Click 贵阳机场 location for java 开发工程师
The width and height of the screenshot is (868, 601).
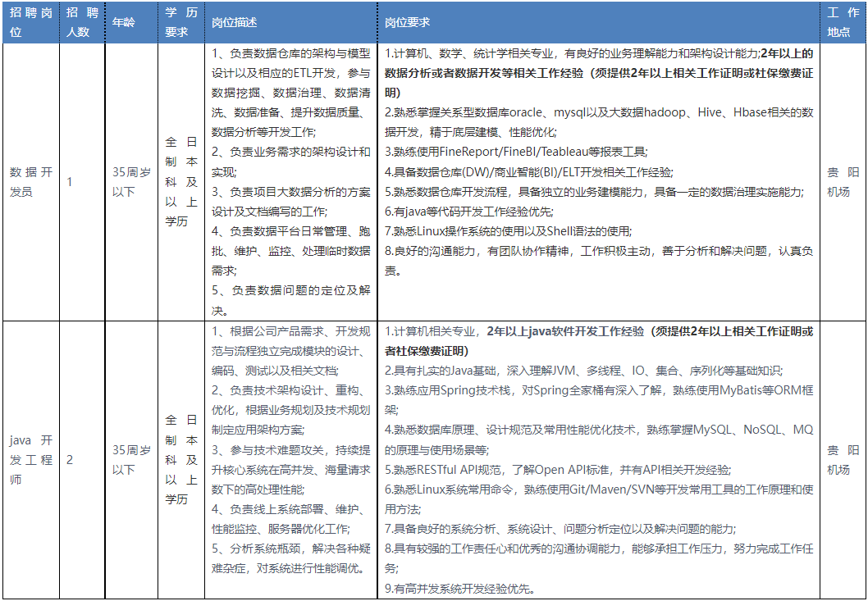[843, 460]
